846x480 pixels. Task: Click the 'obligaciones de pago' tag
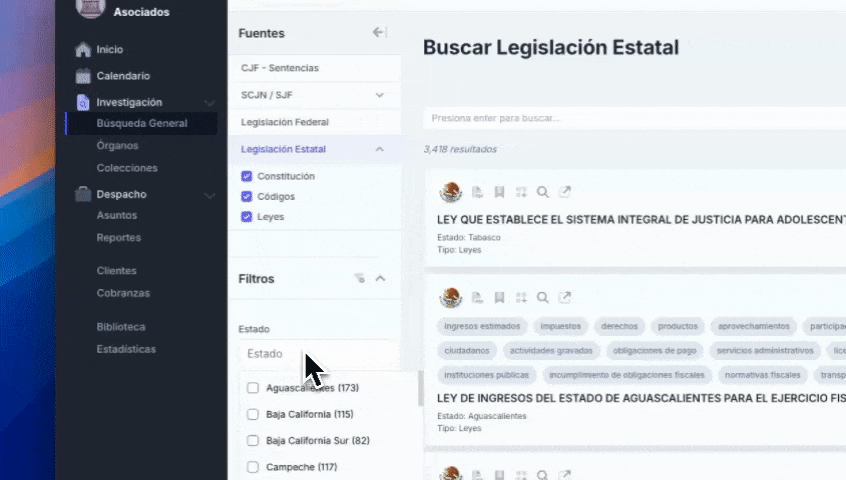654,351
